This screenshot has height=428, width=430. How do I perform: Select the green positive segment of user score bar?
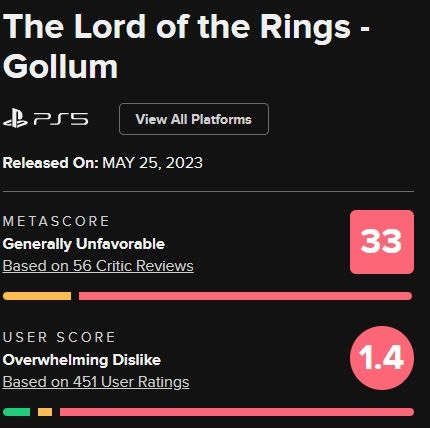pyautogui.click(x=17, y=412)
